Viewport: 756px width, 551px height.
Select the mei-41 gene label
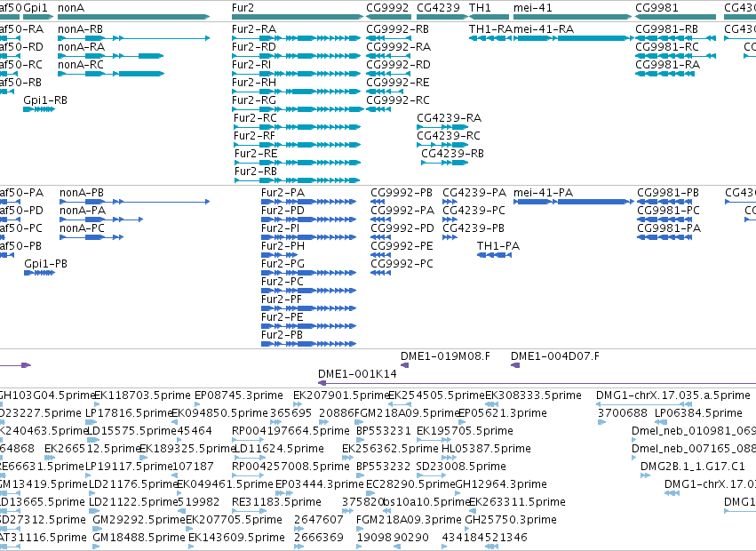pos(533,8)
